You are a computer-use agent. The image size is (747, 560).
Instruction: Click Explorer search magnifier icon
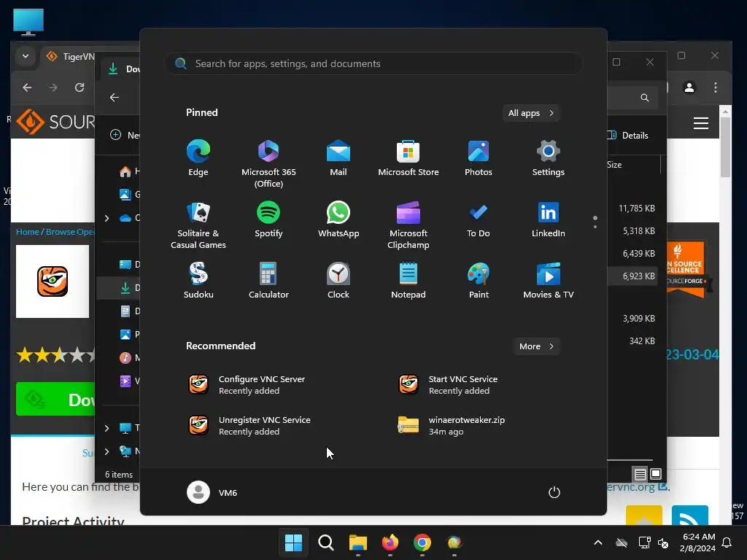[x=645, y=98]
